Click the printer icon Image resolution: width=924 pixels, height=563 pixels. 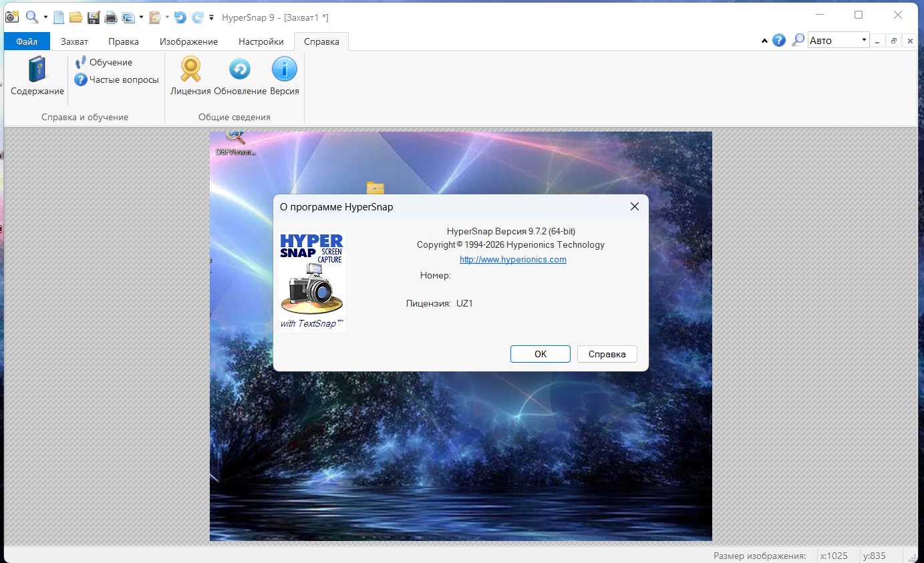point(110,17)
